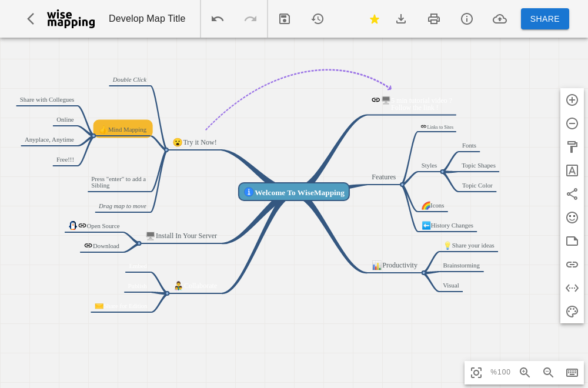Open the topic style paint roller
The height and width of the screenshot is (388, 588).
[572, 147]
